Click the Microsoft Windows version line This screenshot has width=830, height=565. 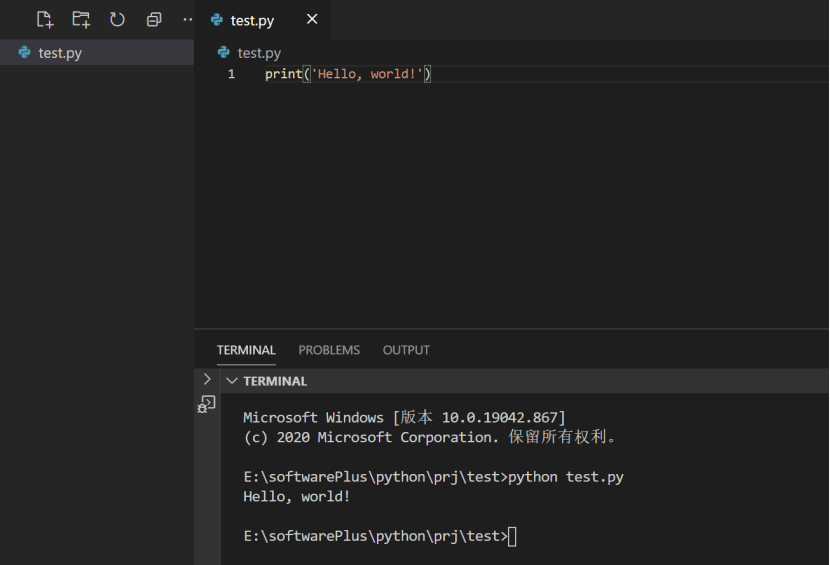click(x=404, y=417)
